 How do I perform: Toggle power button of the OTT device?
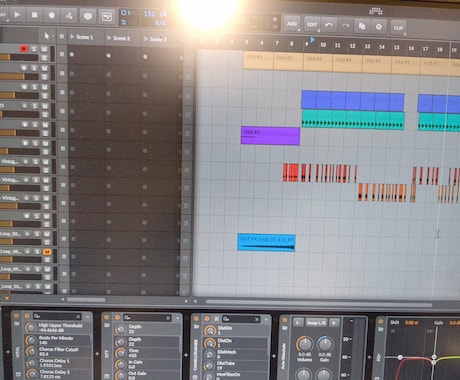click(107, 317)
